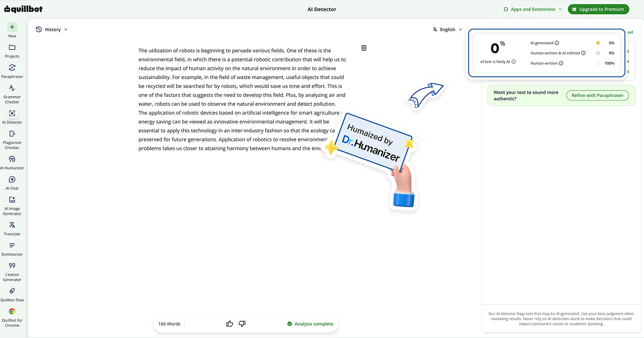644x338 pixels.
Task: Click info icon beside Human-written & AI-refined
Action: [x=584, y=53]
